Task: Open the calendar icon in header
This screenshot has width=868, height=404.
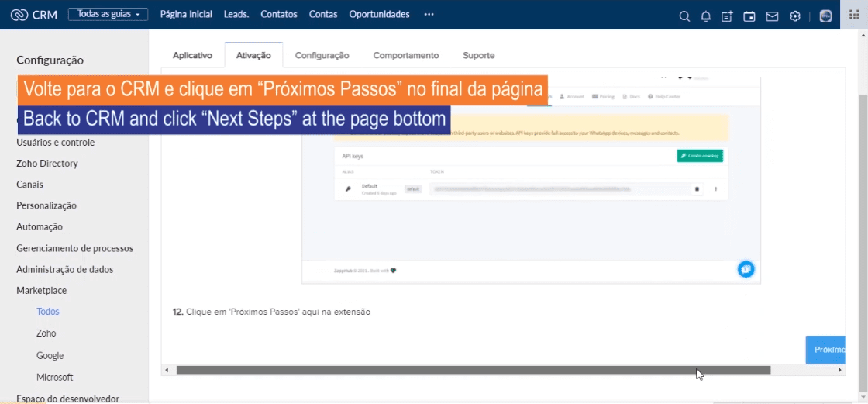Action: click(749, 16)
